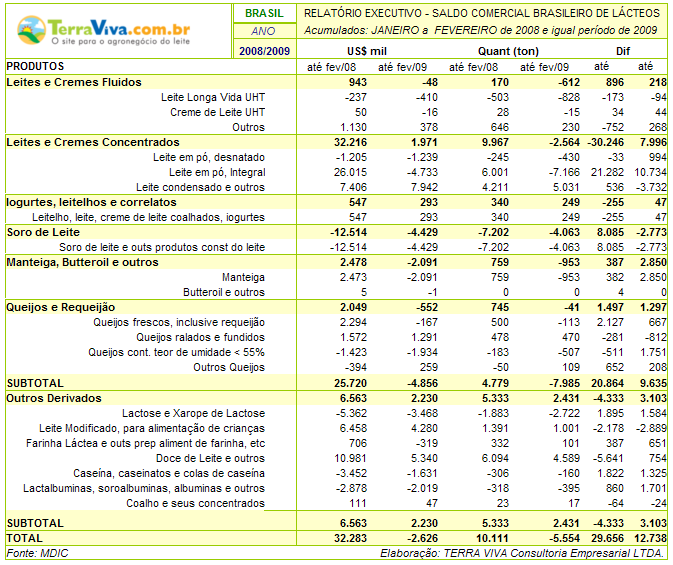Click Leite Modificado para alimentação de crianças
Viewport: 673px width, 565px height.
click(152, 428)
